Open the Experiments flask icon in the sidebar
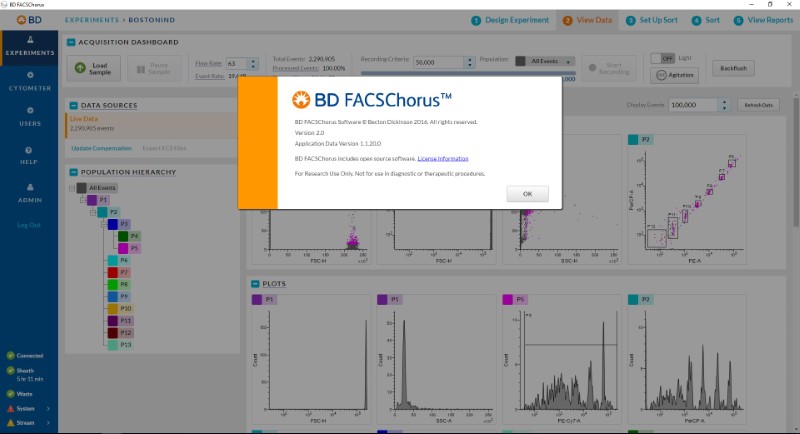The width and height of the screenshot is (800, 434). [30, 40]
